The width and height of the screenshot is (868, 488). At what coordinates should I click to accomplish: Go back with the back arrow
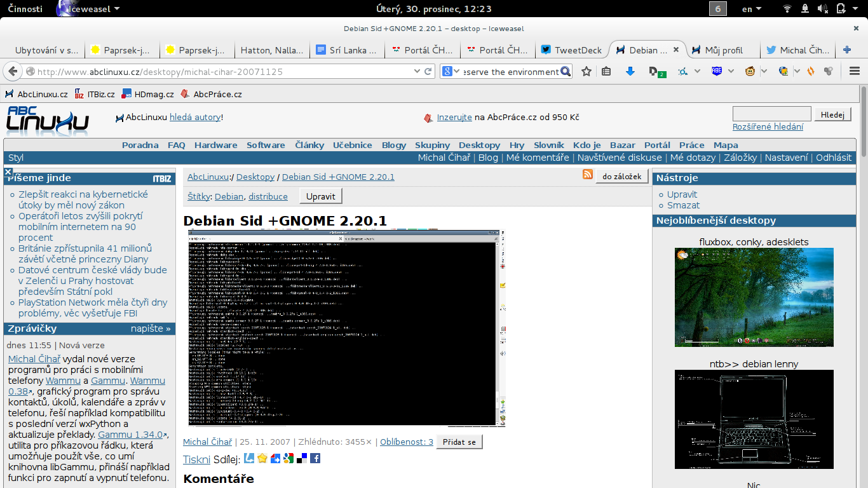(12, 71)
